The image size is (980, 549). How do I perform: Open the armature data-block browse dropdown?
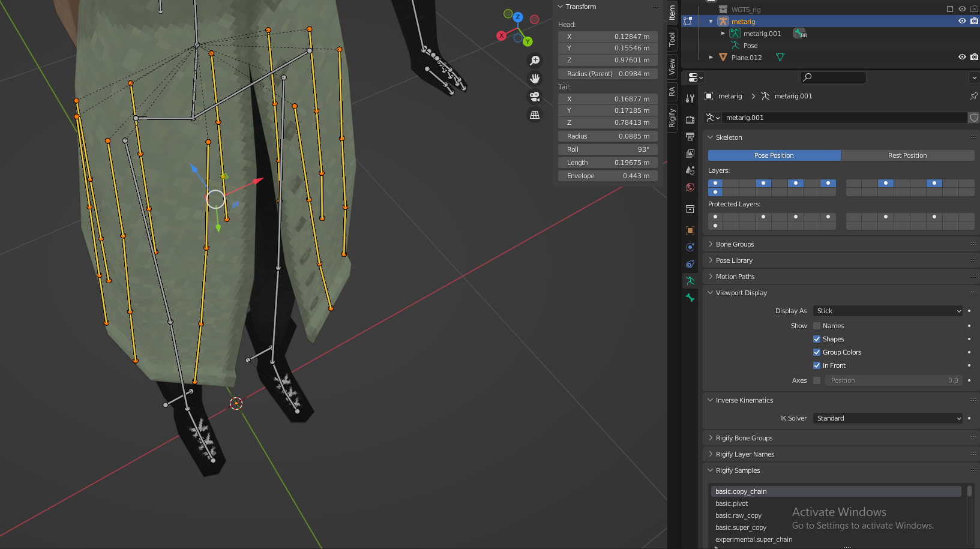[x=713, y=118]
